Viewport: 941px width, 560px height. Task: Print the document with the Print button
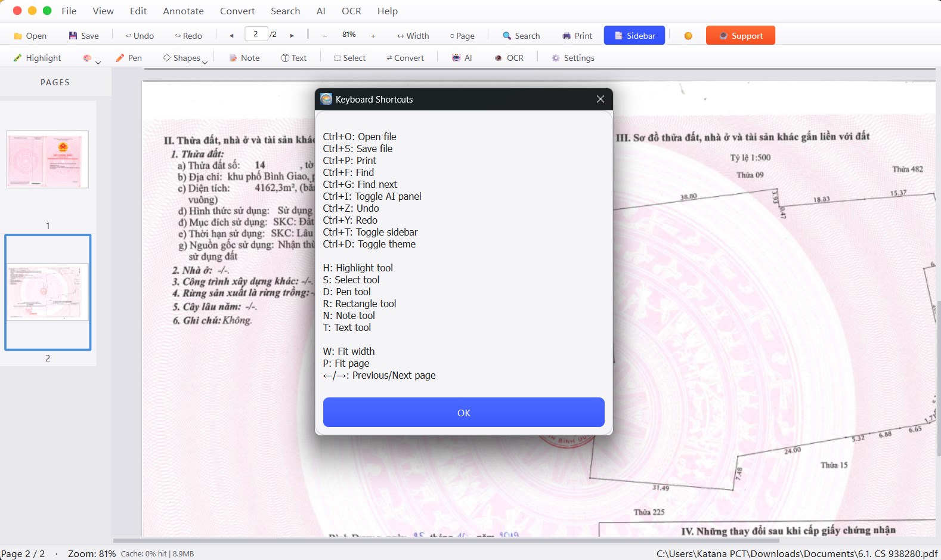[x=577, y=36]
